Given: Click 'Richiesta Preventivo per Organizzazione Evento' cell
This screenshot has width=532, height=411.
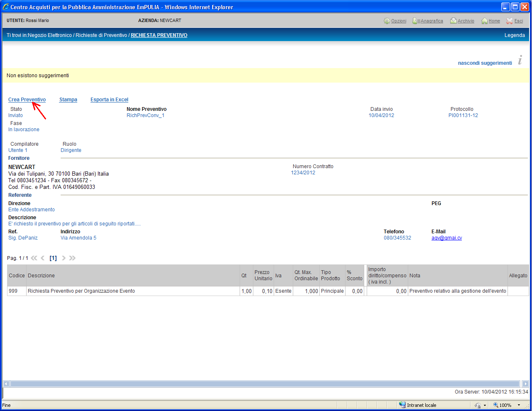Looking at the screenshot, I should coord(133,291).
